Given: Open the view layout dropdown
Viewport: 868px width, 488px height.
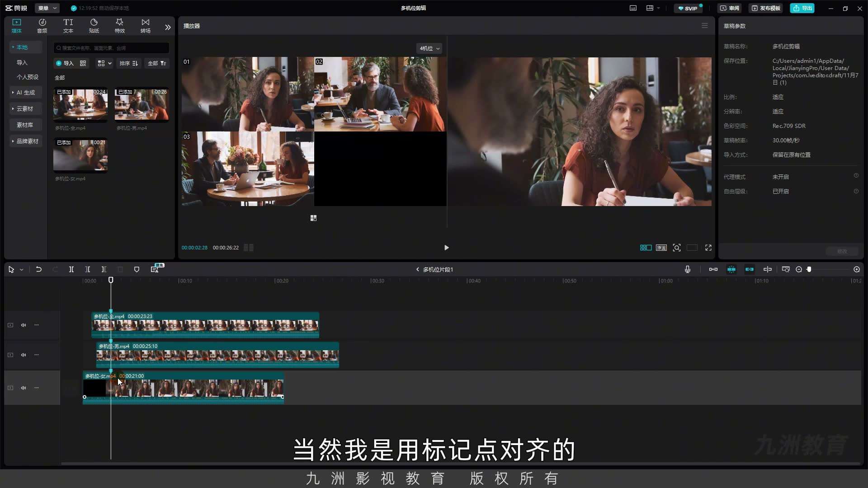Looking at the screenshot, I should (104, 63).
